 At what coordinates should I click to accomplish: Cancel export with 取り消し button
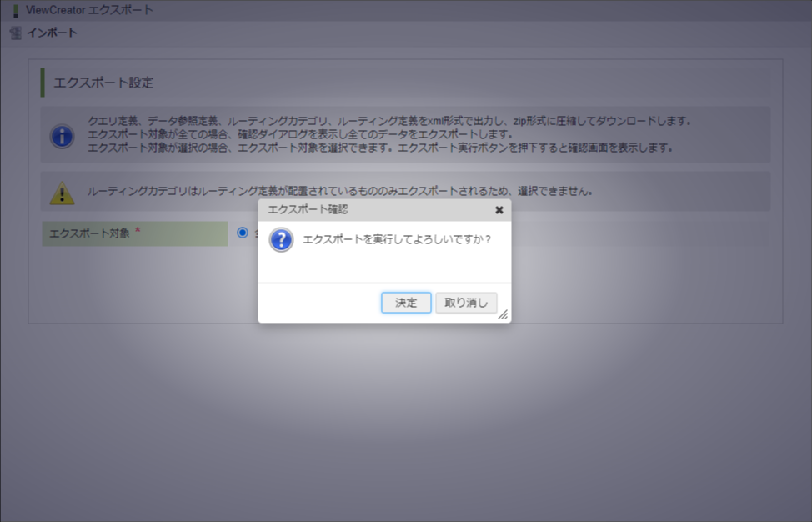point(466,303)
